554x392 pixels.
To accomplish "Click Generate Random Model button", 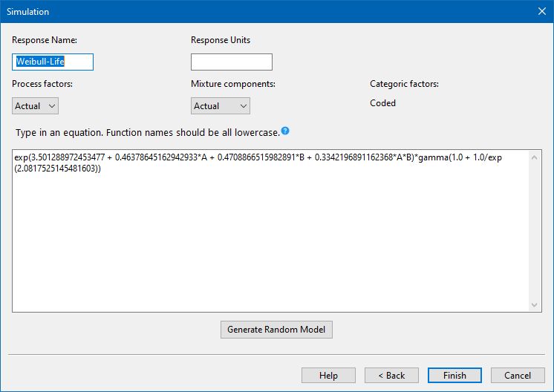I will 276,330.
